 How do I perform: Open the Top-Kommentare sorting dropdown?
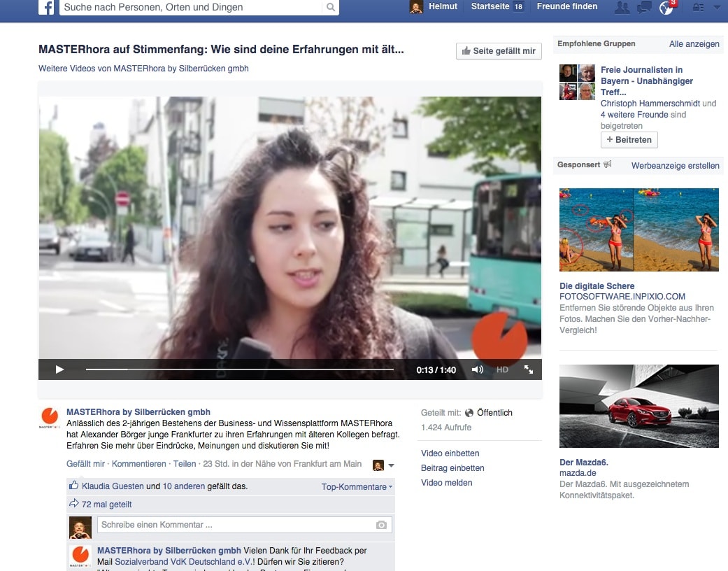[x=357, y=487]
